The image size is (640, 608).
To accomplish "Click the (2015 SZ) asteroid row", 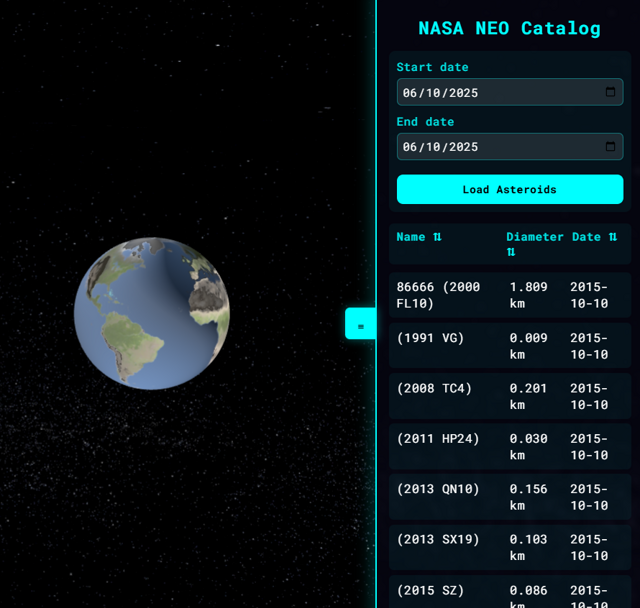I will click(510, 594).
